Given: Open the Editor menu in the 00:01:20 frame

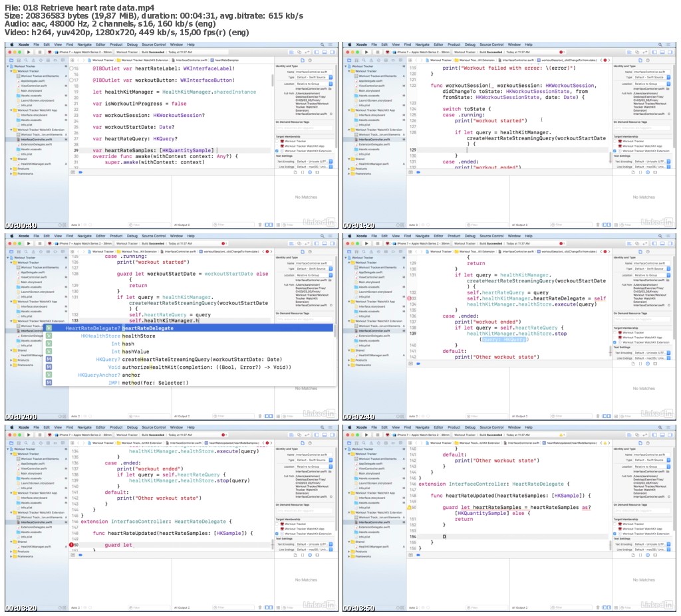Looking at the screenshot, I should click(439, 45).
